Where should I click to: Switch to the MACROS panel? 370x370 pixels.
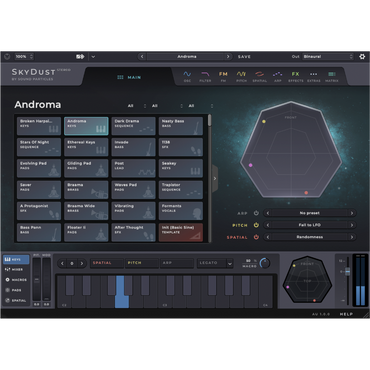[x=16, y=280]
